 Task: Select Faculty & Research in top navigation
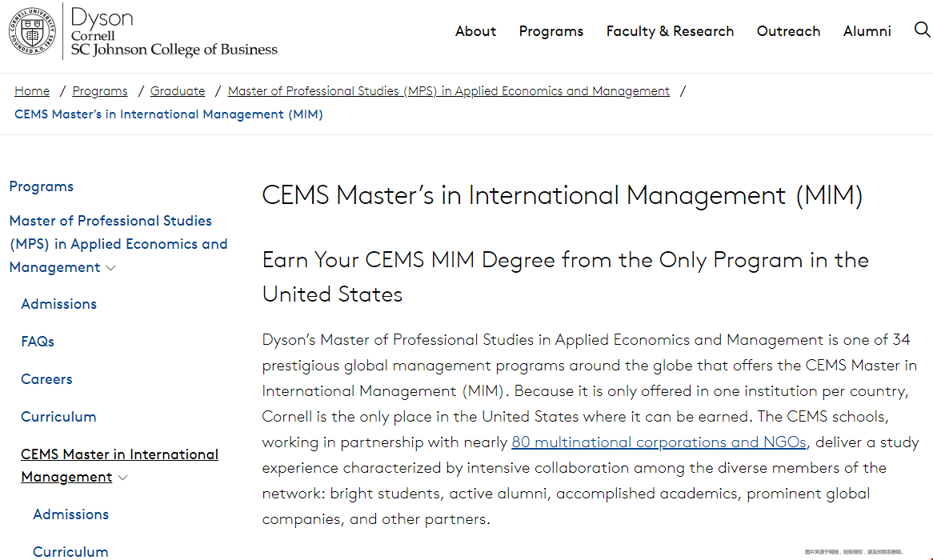pos(670,31)
